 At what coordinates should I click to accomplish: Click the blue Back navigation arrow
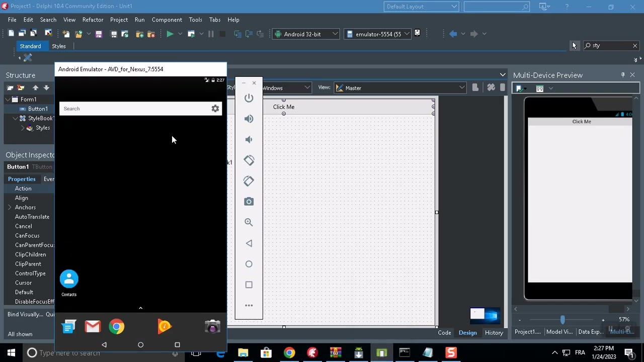tap(453, 34)
